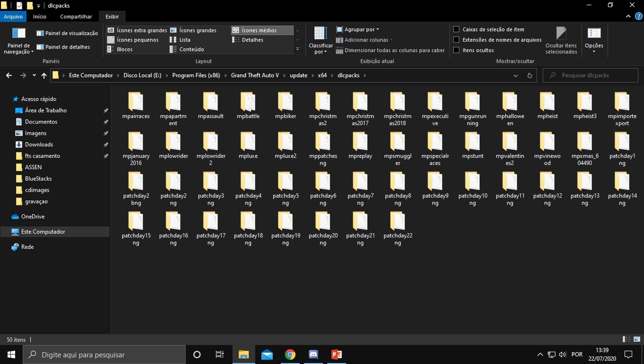Open Google Chrome from the taskbar
Viewport: 644px width, 364px height.
[290, 355]
